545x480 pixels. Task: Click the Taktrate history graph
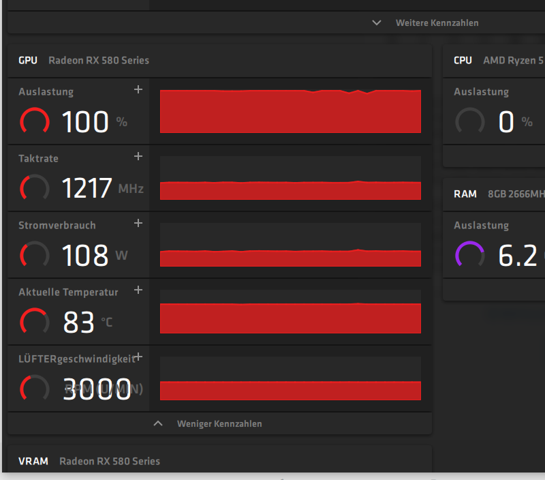(290, 178)
